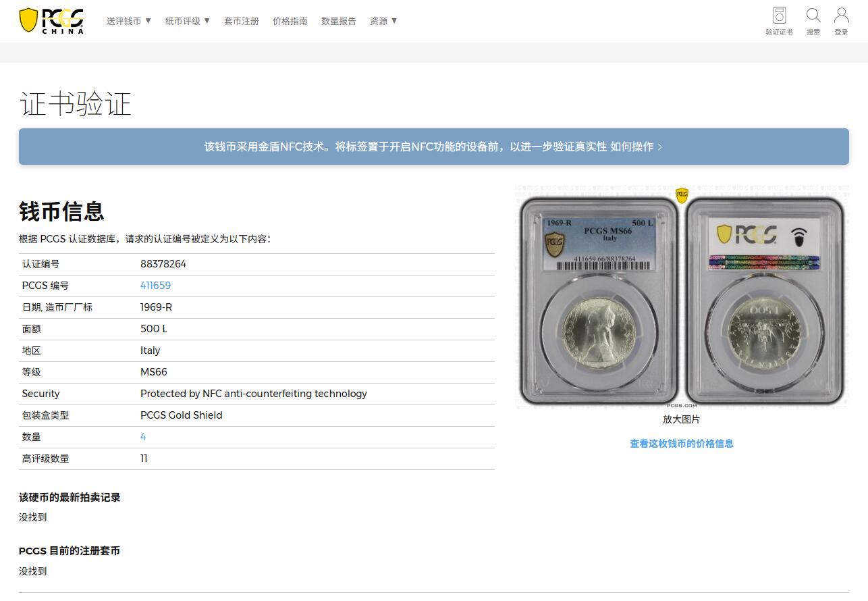The height and width of the screenshot is (601, 868).
Task: Open 查看这枚钱币的价格信息 price link
Action: pos(682,444)
